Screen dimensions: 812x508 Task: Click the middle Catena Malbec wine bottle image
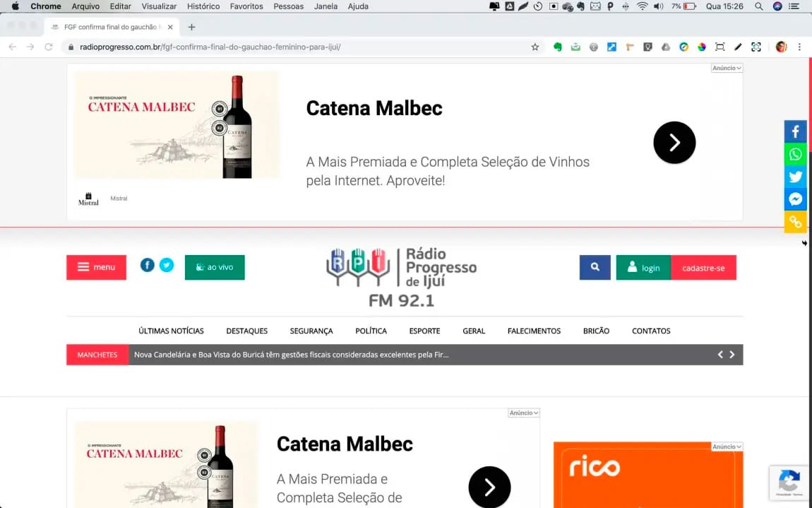166,464
